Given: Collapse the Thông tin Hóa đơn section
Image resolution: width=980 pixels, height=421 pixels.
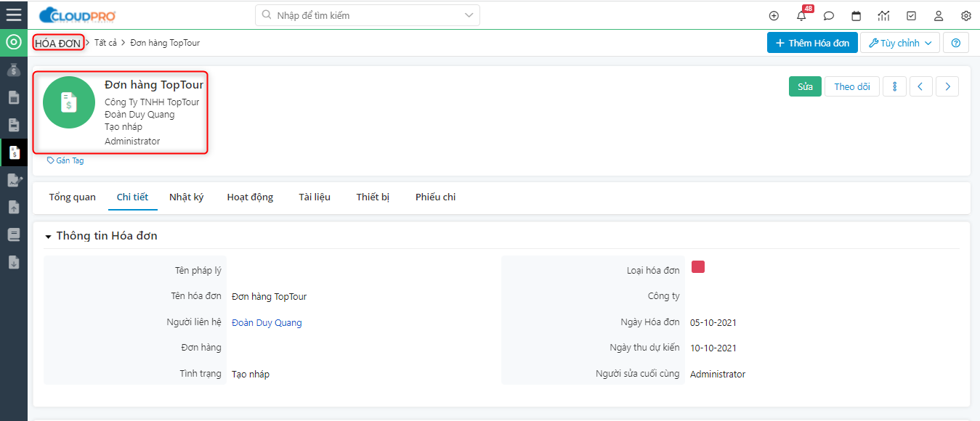Looking at the screenshot, I should 48,237.
